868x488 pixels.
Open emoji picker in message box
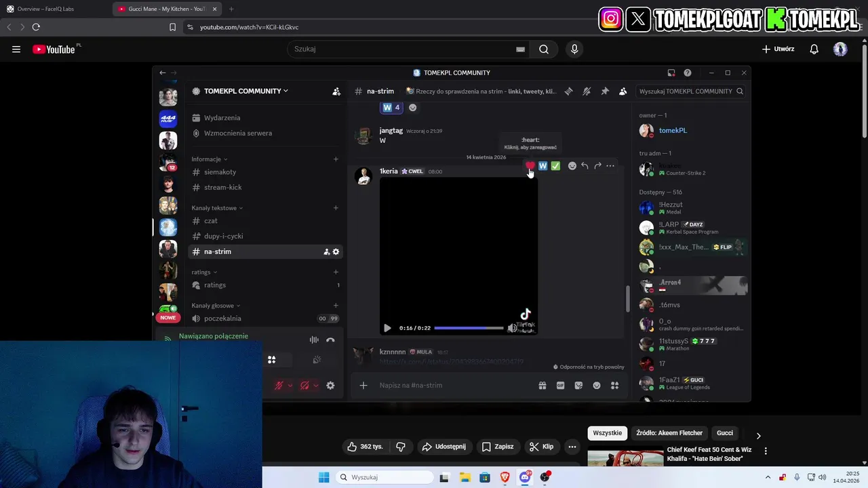[597, 386]
